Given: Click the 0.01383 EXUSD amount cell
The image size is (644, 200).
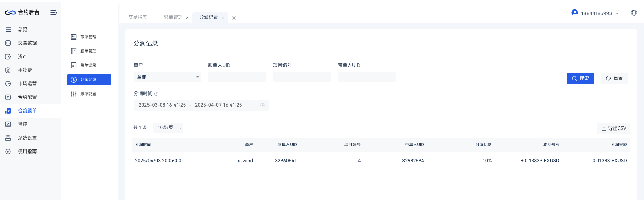Looking at the screenshot, I should (x=609, y=161).
